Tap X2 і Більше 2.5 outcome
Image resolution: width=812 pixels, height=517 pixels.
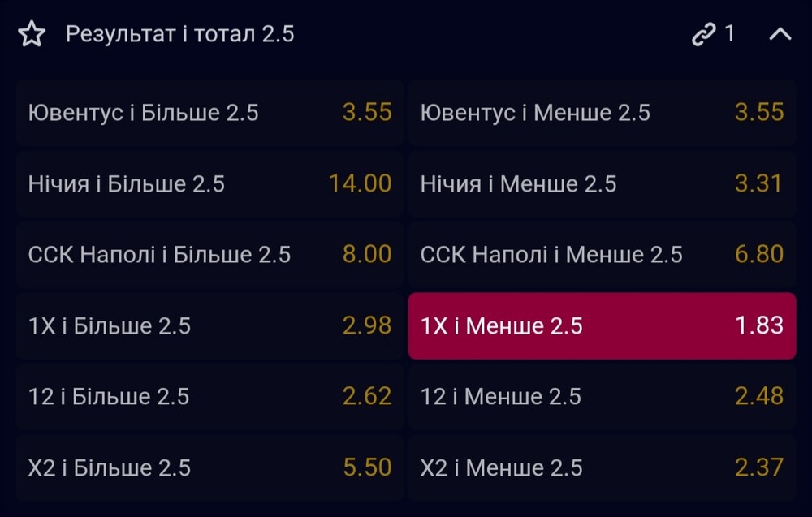click(x=209, y=468)
